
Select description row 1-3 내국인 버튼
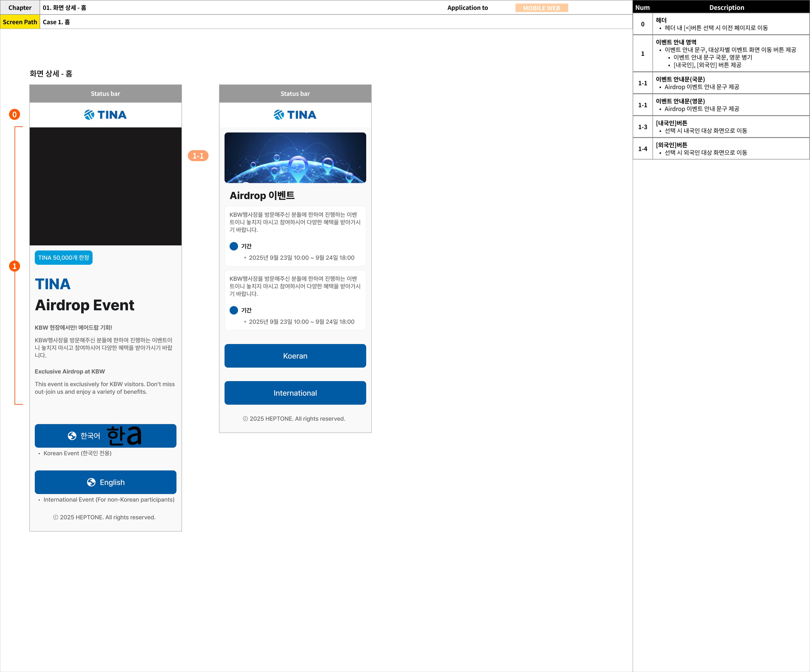tap(721, 127)
